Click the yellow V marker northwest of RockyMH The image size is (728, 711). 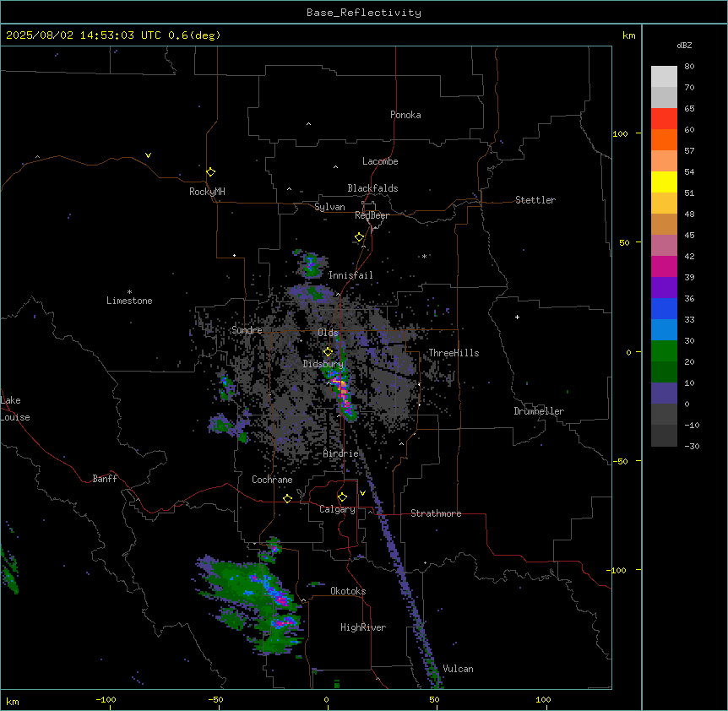(x=148, y=155)
